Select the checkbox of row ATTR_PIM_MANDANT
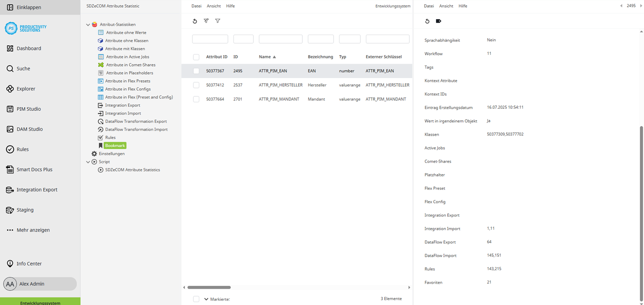This screenshot has width=644, height=305. pos(196,99)
